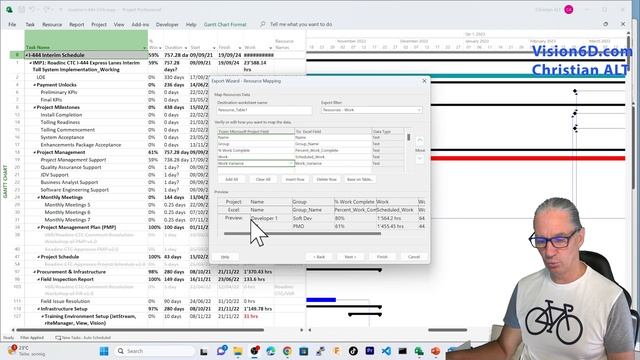This screenshot has height=360, width=640.
Task: Click Finish in the Export Wizard
Action: [x=382, y=257]
